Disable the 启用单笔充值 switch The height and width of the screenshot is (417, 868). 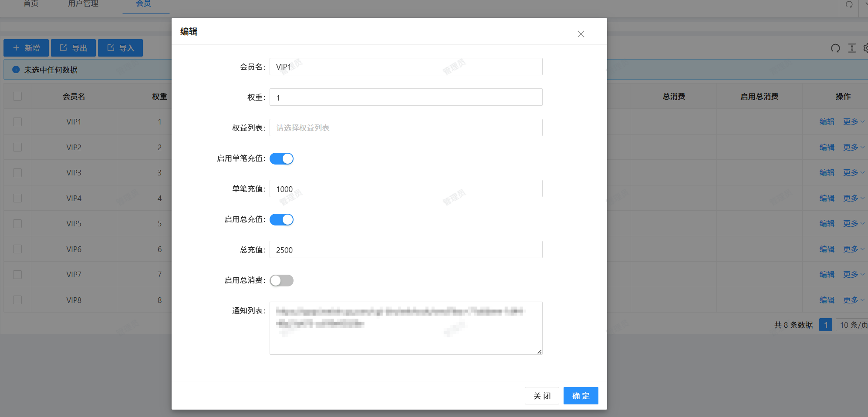pyautogui.click(x=281, y=158)
